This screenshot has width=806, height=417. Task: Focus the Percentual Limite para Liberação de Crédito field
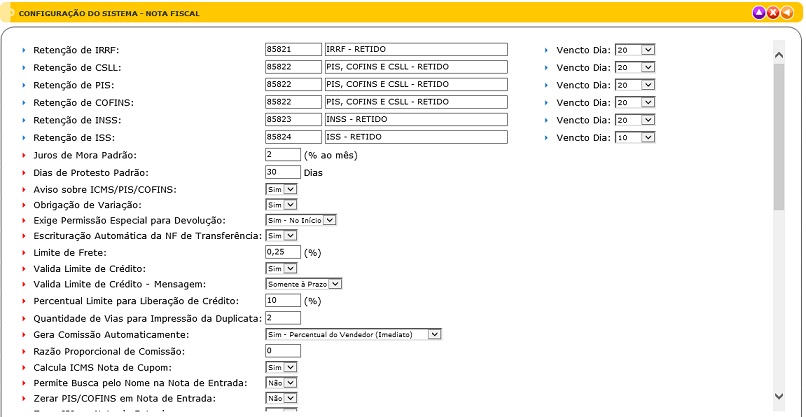pos(282,300)
